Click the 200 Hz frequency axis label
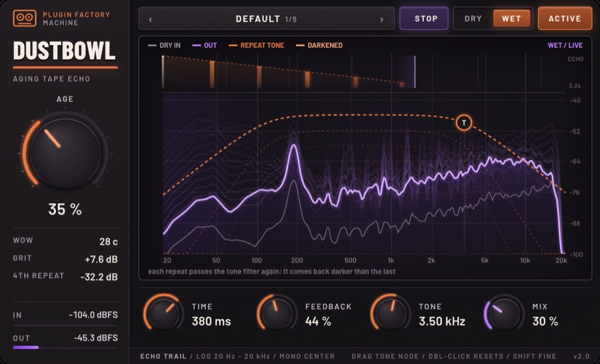600x364 pixels. (x=297, y=260)
